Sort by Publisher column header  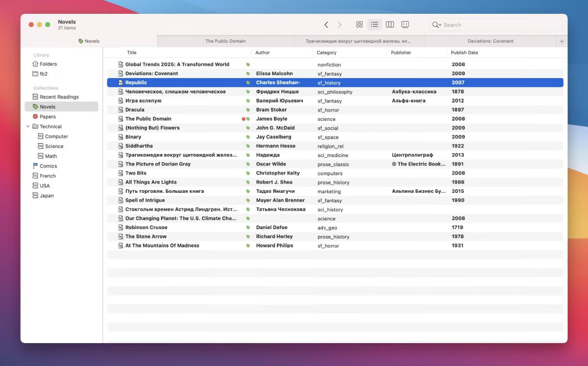[x=401, y=53]
